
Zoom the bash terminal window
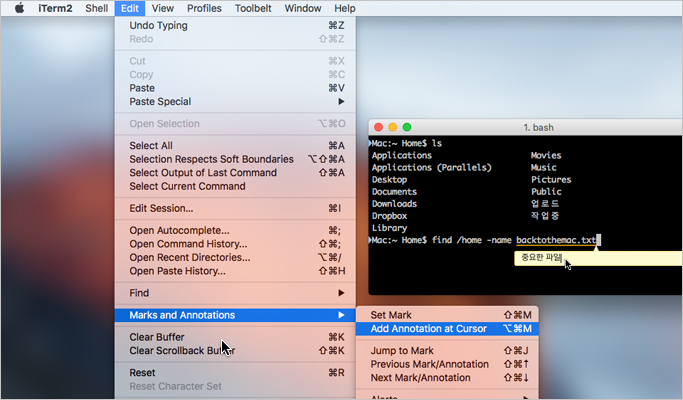pyautogui.click(x=407, y=127)
